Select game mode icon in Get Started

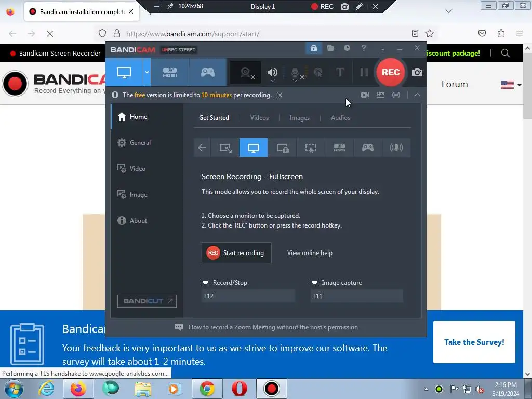tap(367, 148)
